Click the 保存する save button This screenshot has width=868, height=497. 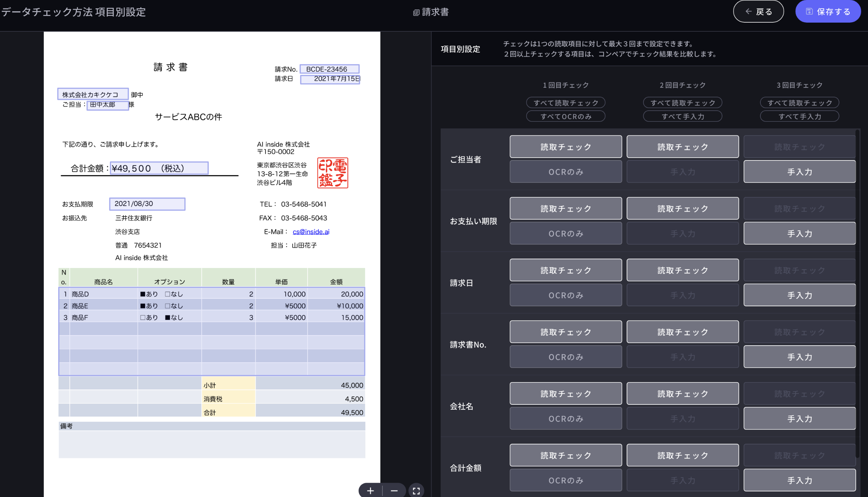click(828, 12)
